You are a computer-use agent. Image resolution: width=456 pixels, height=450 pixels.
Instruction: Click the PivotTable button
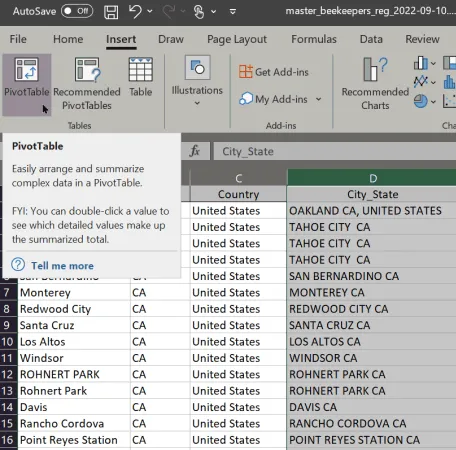point(27,84)
